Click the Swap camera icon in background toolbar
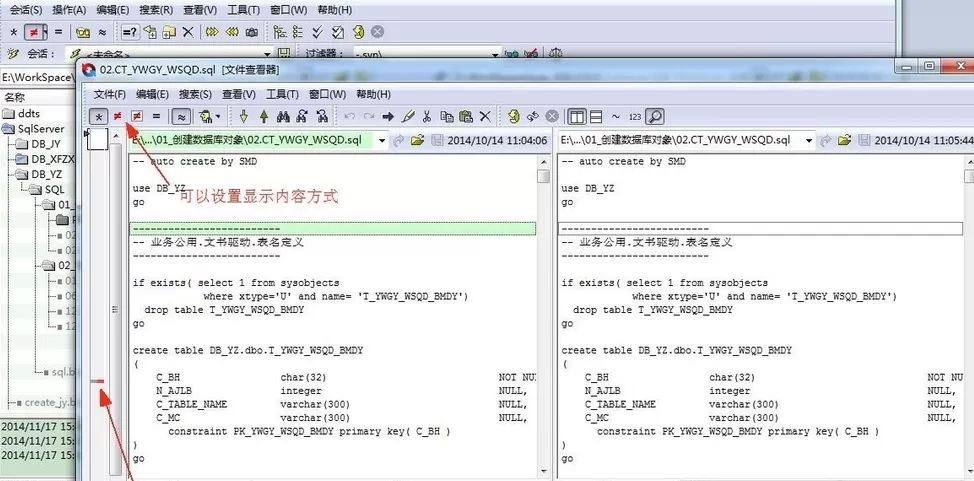Screen dimensions: 974x481 point(252,32)
